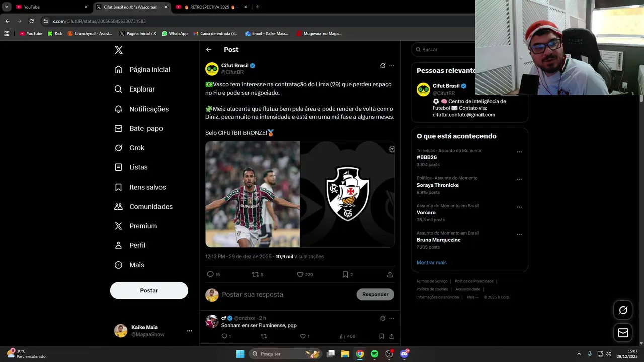Open Listas in the sidebar
Viewport: 644px width, 362px height.
(131, 167)
